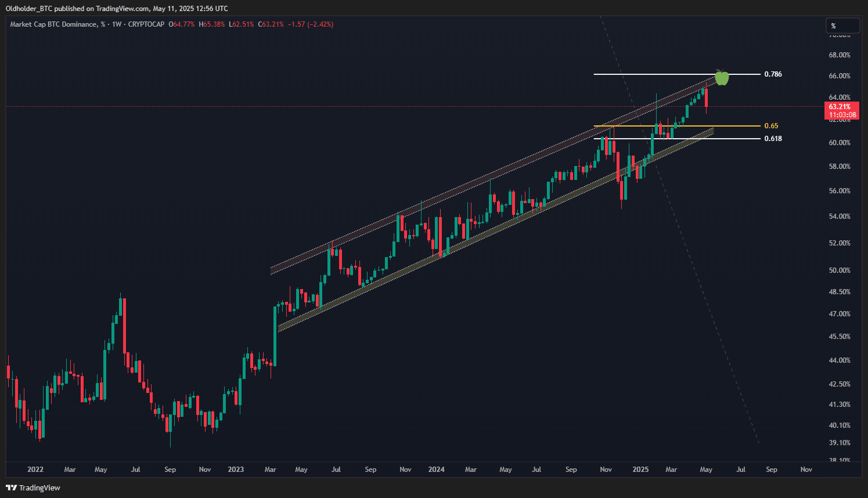Select the green apple emoji sticker
Screen dimensions: 868x498
coord(721,78)
